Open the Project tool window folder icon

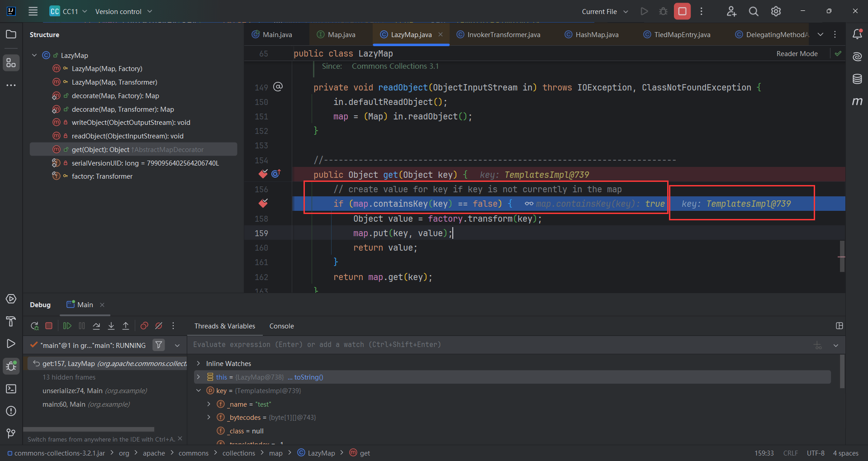pos(11,34)
